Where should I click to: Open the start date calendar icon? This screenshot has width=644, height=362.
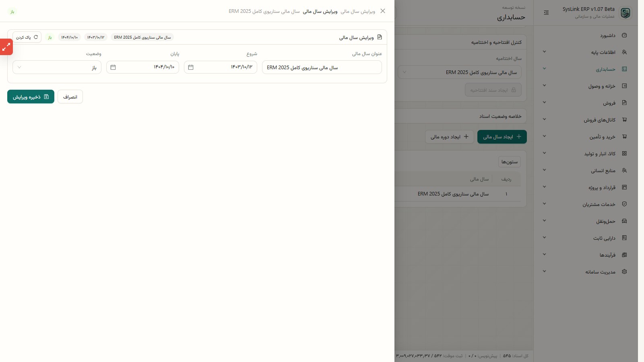(x=191, y=67)
